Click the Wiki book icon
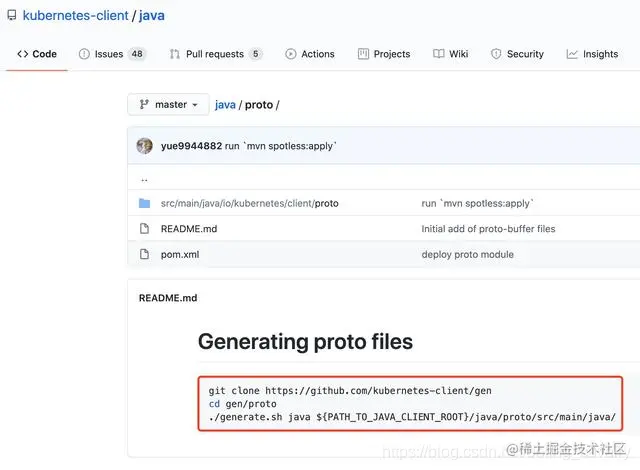The width and height of the screenshot is (640, 470). (x=439, y=54)
